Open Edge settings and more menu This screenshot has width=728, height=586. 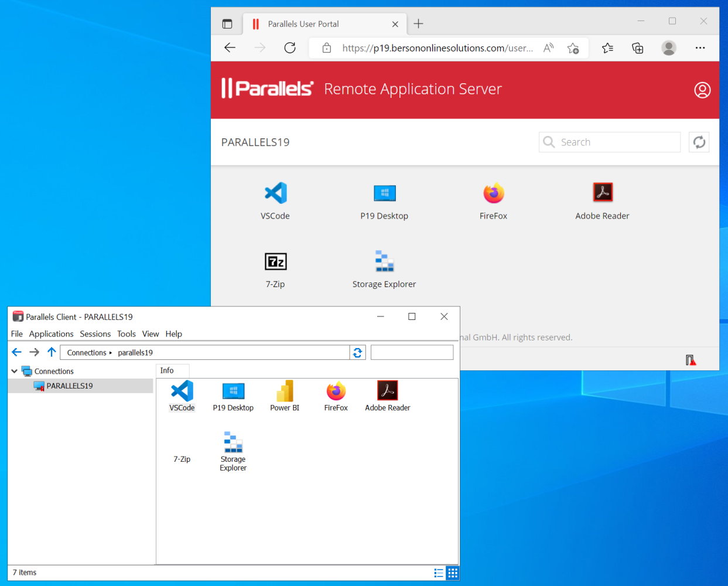tap(700, 48)
